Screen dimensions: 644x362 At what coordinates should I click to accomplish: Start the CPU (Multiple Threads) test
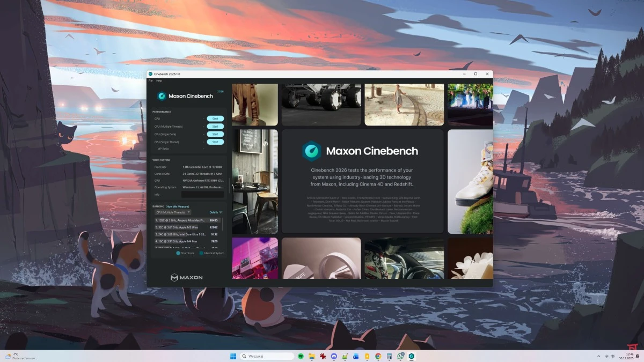(215, 127)
